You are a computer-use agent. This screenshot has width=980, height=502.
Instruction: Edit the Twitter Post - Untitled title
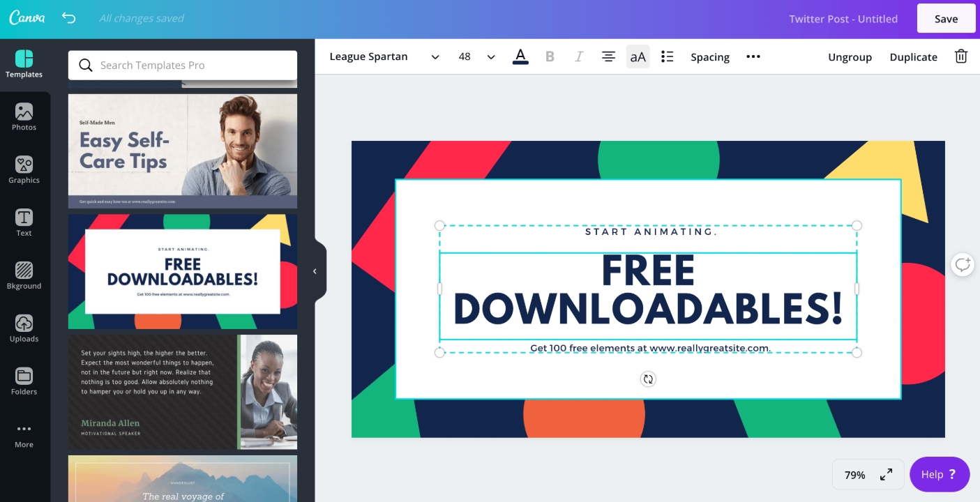click(843, 19)
